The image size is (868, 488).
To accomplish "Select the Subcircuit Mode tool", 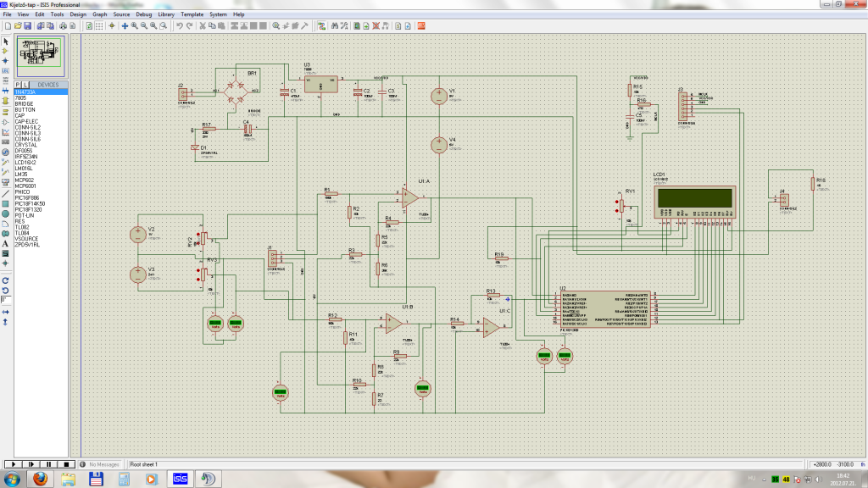I will tap(6, 101).
